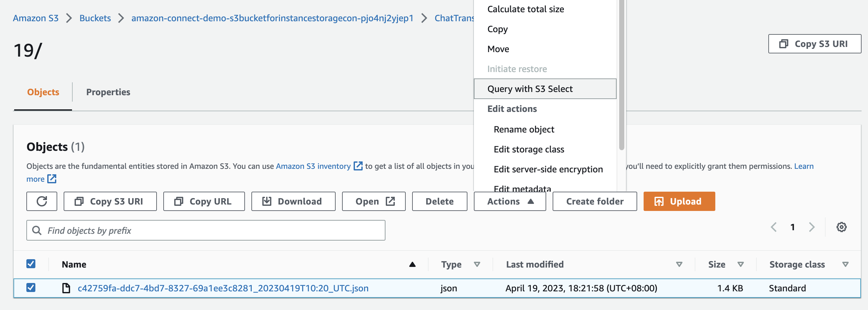The height and width of the screenshot is (310, 868).
Task: Sort by Storage class column arrow
Action: [x=845, y=265]
